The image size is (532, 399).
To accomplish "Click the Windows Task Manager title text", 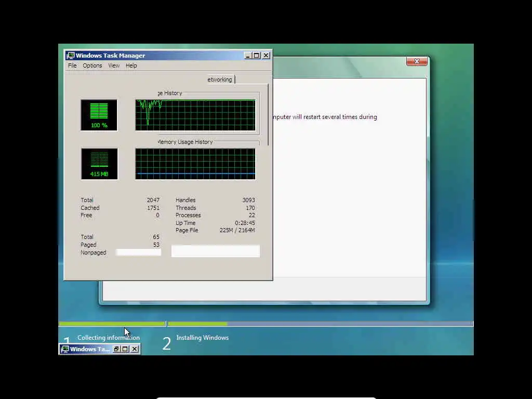I will [110, 55].
